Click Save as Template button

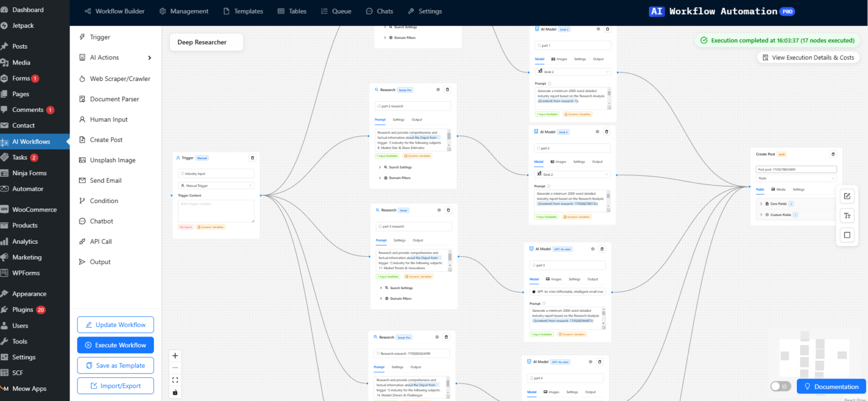[115, 365]
